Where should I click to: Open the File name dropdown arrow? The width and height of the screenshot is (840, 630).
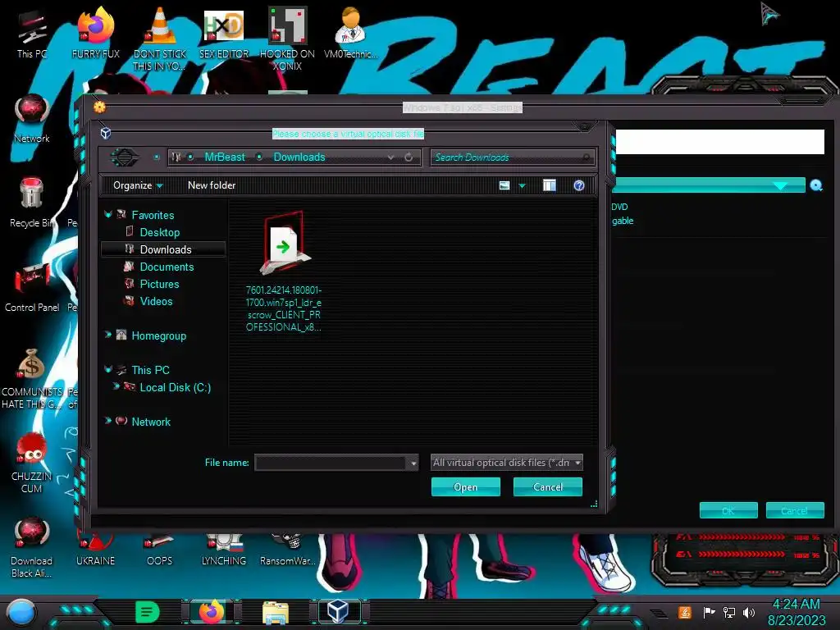[x=413, y=463]
